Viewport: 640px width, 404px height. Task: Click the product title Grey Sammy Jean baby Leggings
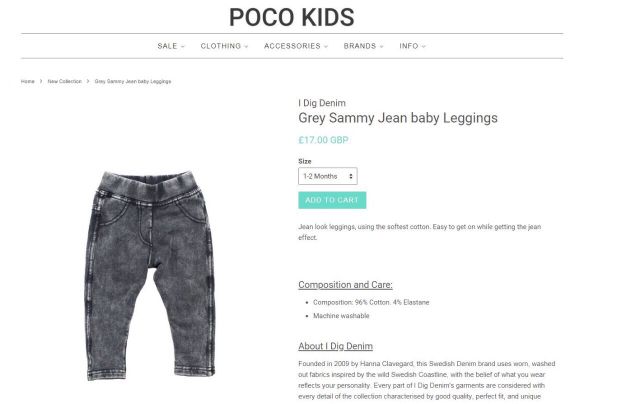[x=397, y=118]
